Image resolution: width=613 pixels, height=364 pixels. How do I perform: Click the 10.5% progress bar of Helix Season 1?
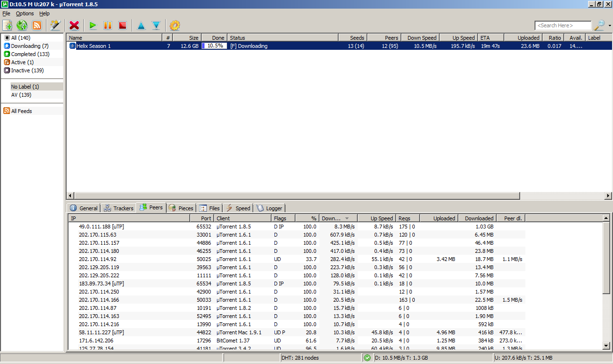[x=214, y=46]
